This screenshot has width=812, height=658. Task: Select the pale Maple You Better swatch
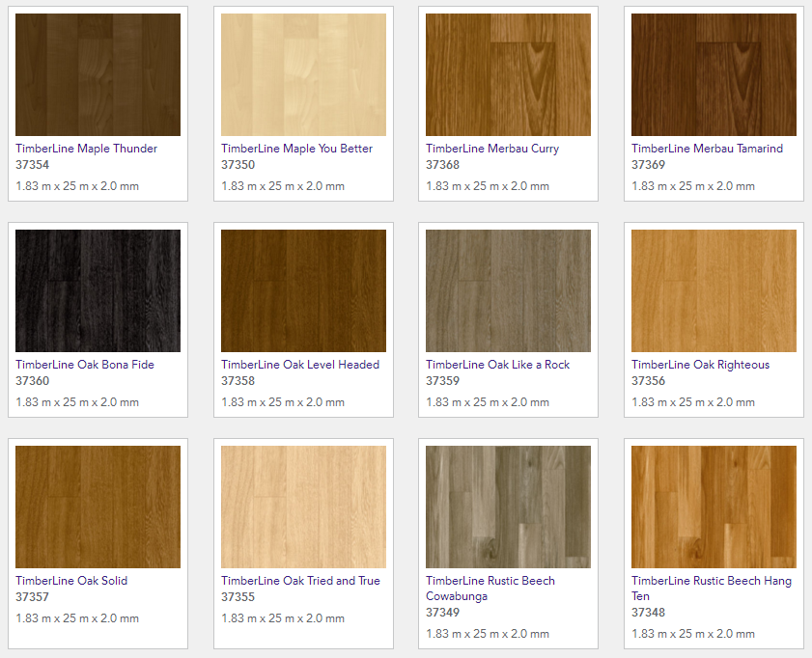[303, 74]
